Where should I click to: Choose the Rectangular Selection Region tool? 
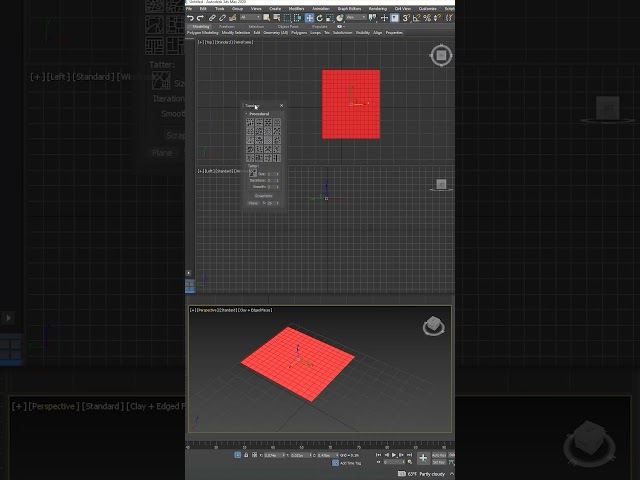point(287,18)
